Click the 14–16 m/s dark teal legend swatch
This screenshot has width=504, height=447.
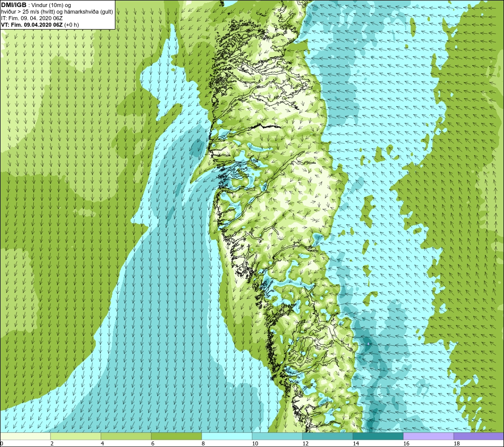[378, 436]
